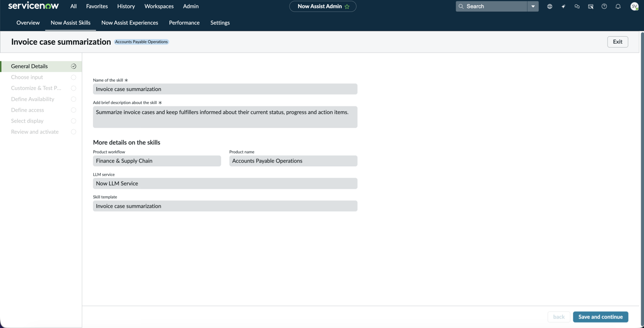Expand the search options dropdown arrow
This screenshot has width=644, height=328.
533,6
